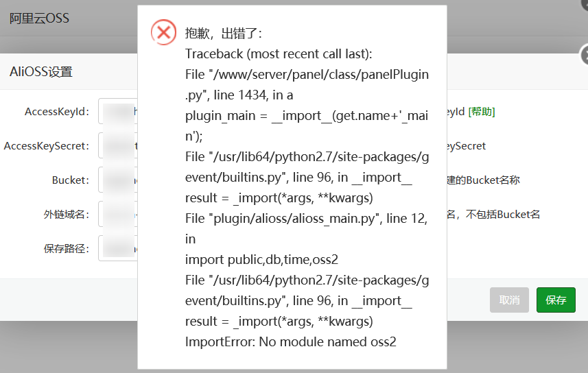Close the AliOSS设置 dialog
588x373 pixels.
click(585, 55)
